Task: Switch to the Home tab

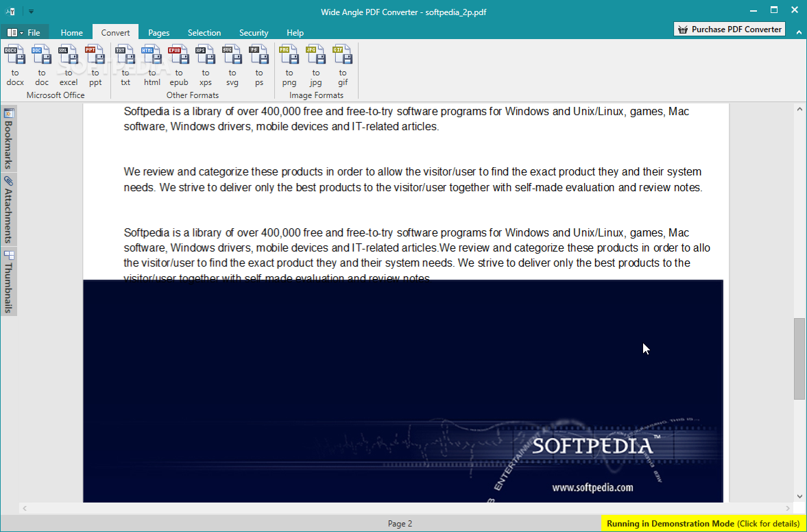Action: pyautogui.click(x=71, y=32)
